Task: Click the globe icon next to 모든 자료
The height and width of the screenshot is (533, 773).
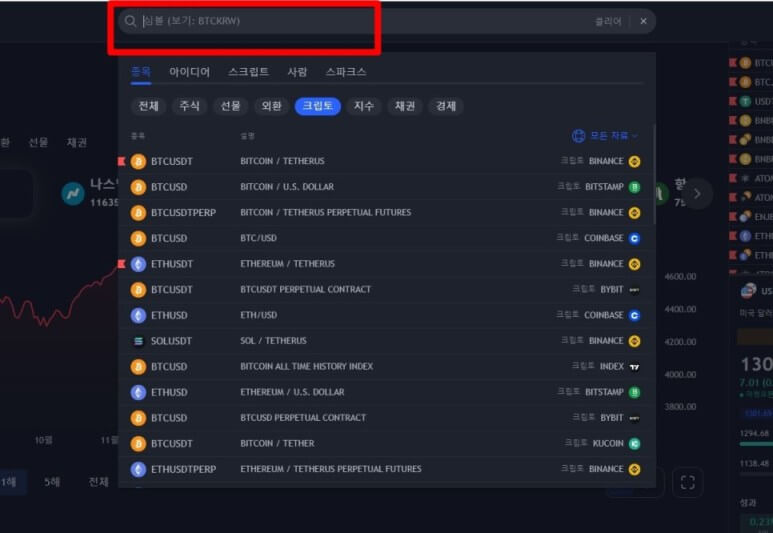Action: click(x=578, y=136)
